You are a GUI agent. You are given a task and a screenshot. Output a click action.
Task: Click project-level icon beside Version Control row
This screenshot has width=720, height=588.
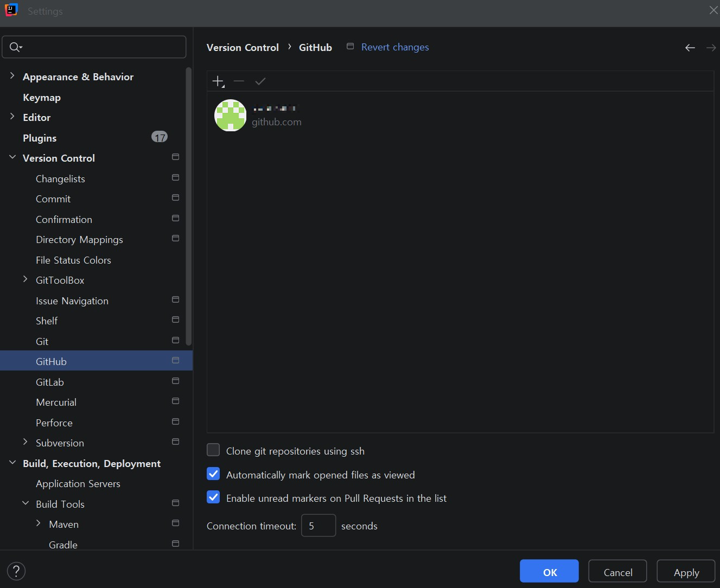pos(175,157)
